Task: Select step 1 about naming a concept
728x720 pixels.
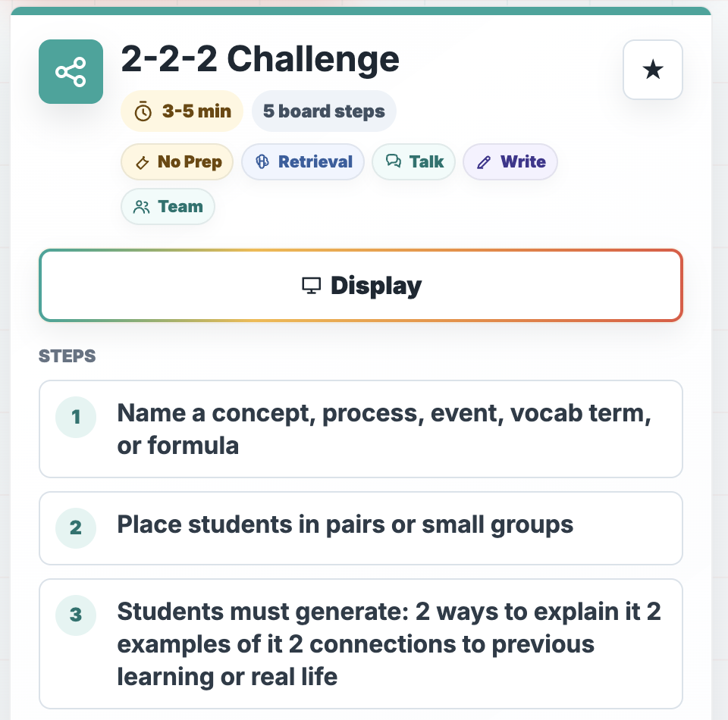Action: tap(361, 429)
